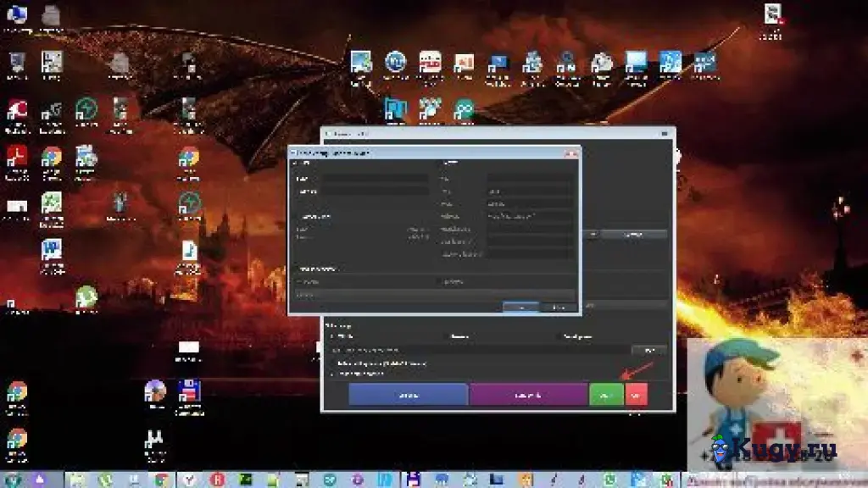Toggle the last checkbox above the colored buttons

[332, 374]
